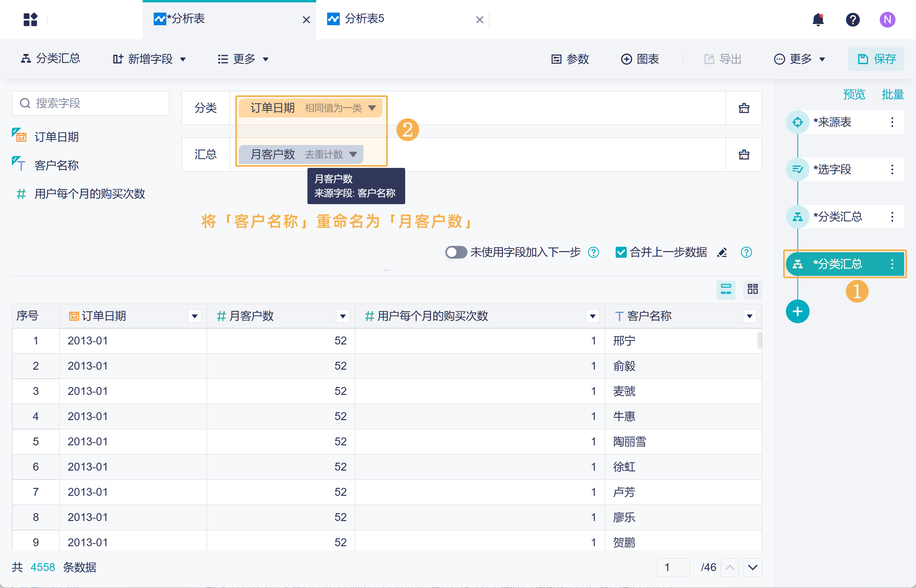The image size is (916, 588).
Task: Open 月客户数 column header dropdown
Action: [x=343, y=316]
